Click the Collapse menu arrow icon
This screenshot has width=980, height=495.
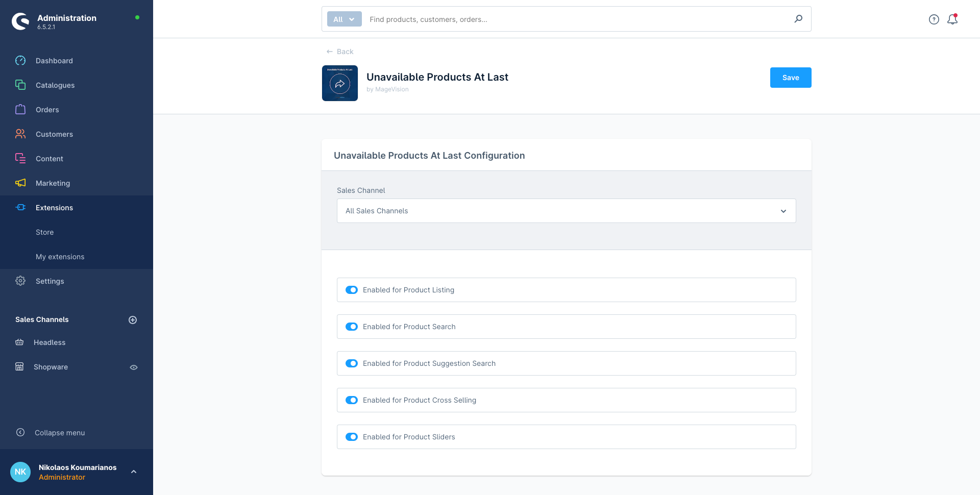click(x=20, y=433)
